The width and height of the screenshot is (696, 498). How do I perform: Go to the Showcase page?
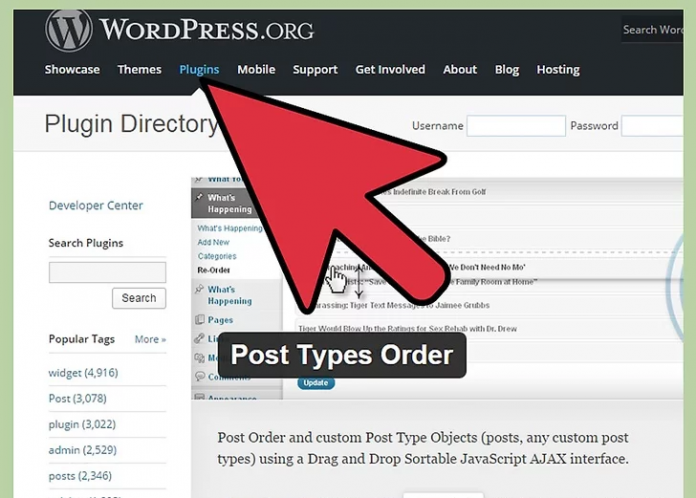click(x=72, y=70)
